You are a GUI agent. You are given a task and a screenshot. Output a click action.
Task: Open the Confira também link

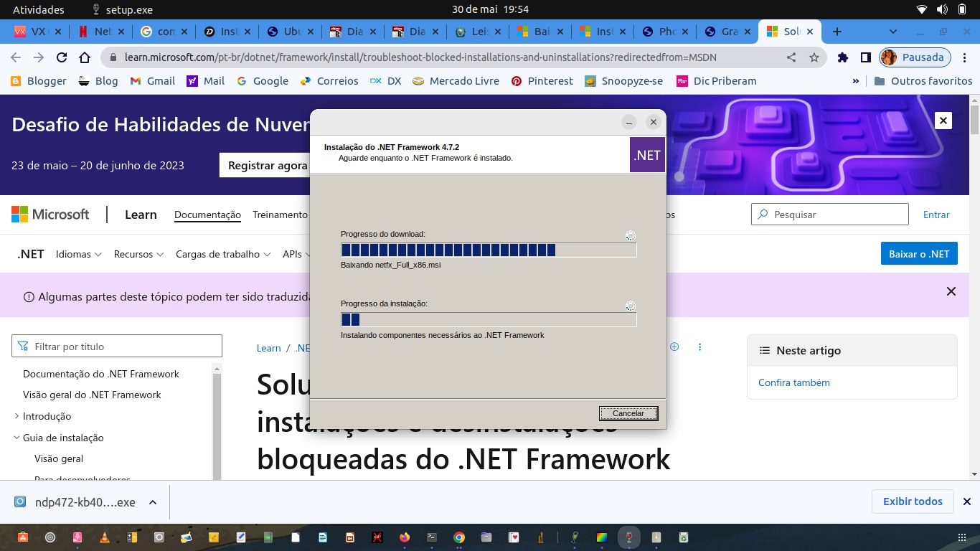794,382
